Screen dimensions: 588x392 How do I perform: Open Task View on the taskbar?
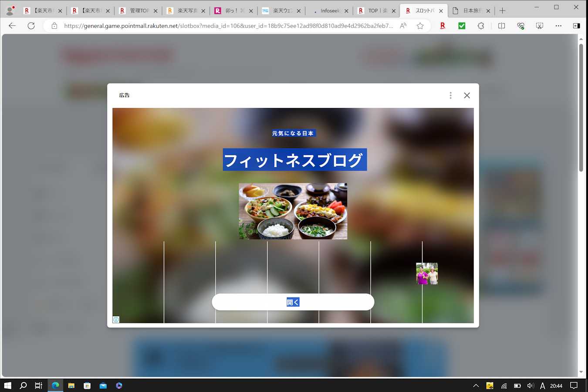39,385
